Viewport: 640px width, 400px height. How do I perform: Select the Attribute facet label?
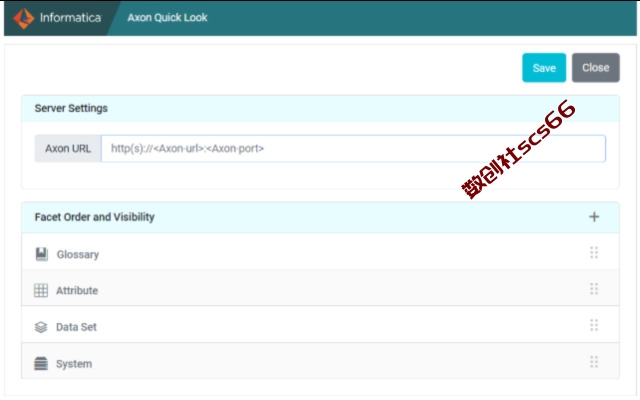coord(77,291)
